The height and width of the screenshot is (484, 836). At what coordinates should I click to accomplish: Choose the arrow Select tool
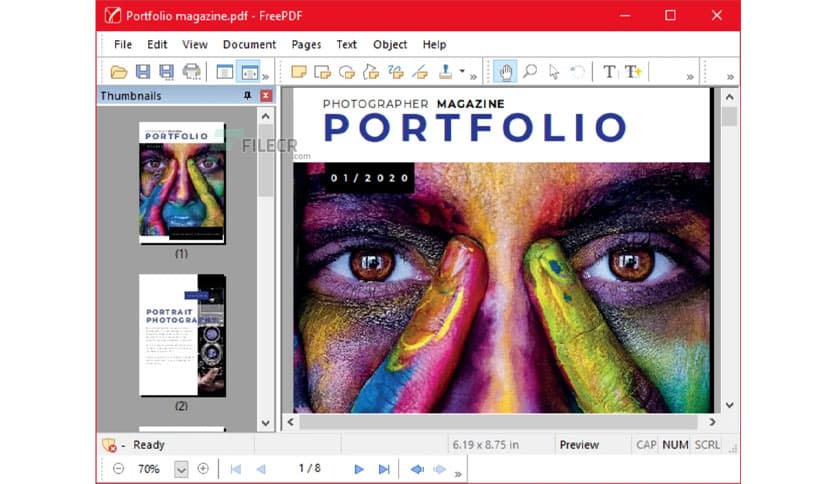554,72
